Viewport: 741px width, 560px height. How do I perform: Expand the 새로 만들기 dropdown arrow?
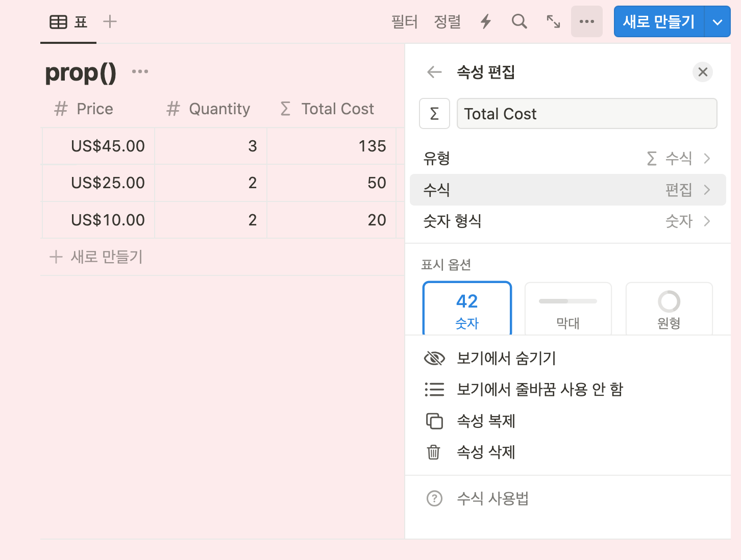tap(718, 21)
